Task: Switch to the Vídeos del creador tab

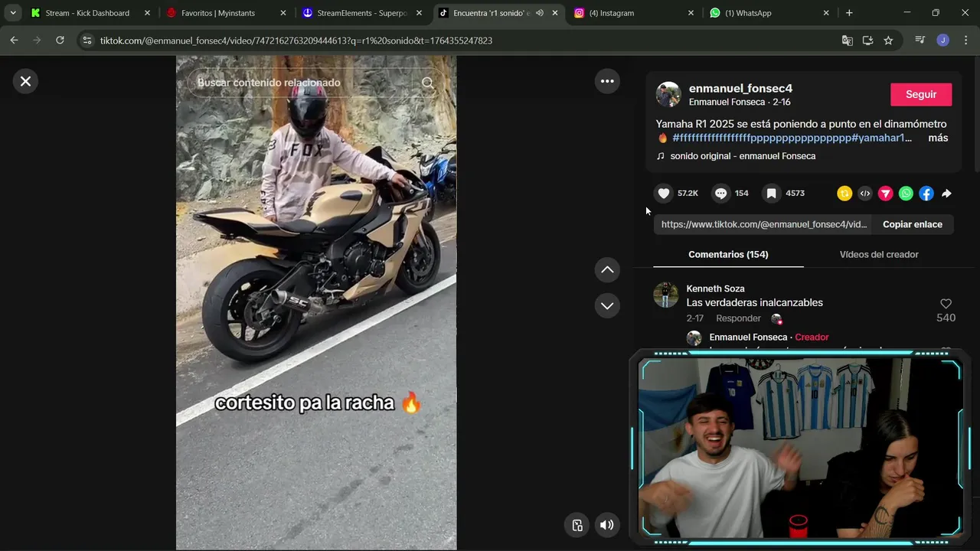Action: tap(879, 254)
